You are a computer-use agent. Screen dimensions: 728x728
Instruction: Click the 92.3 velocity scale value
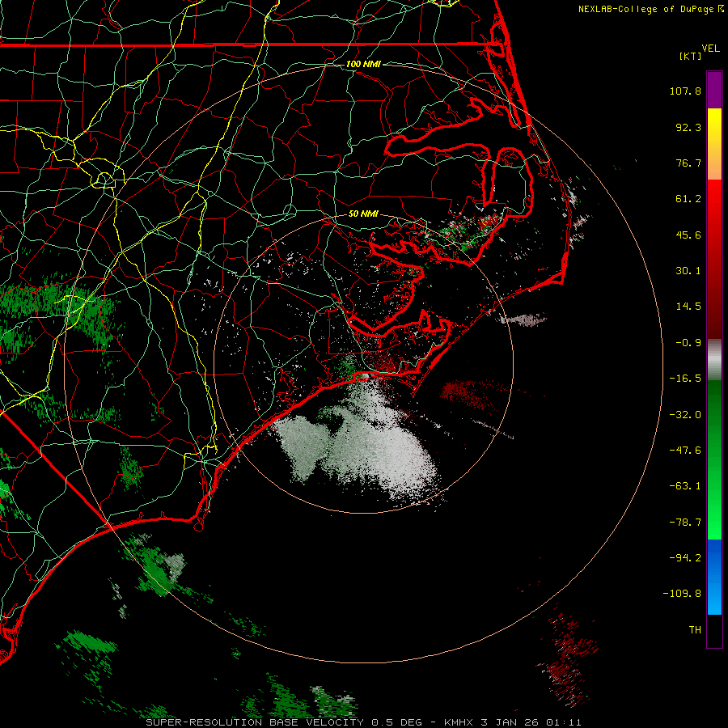click(x=688, y=127)
